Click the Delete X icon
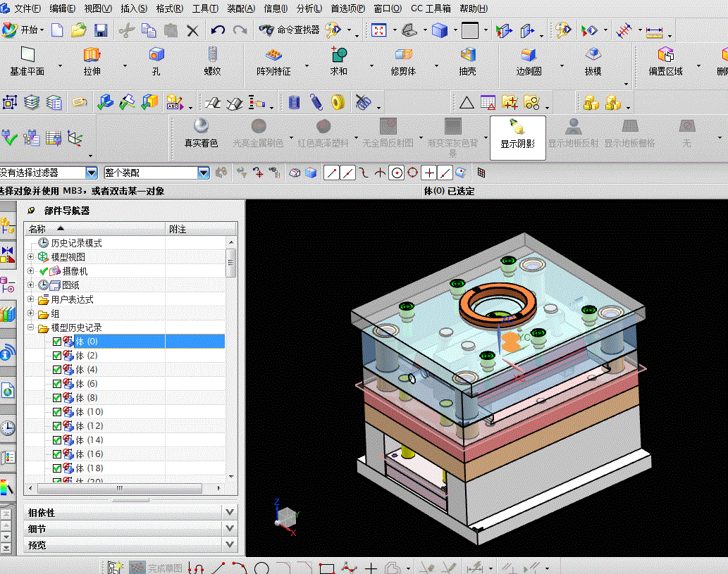 pyautogui.click(x=192, y=30)
